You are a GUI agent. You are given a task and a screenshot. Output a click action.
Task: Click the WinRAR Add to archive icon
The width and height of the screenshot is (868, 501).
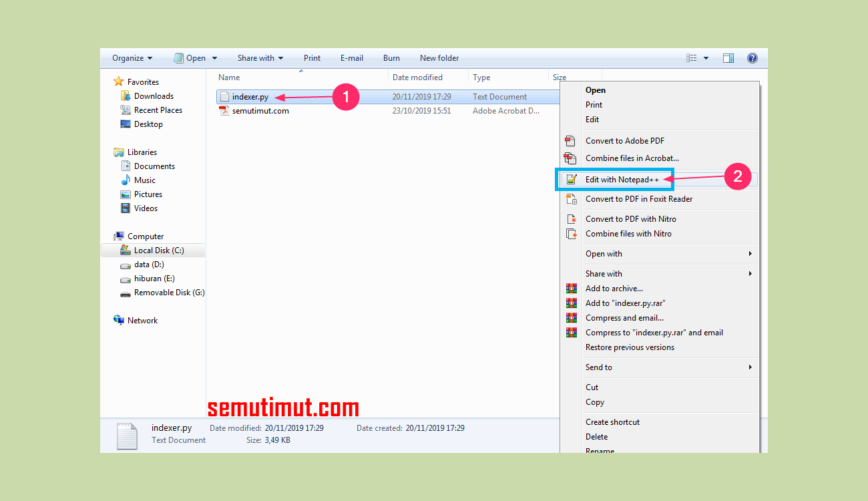pyautogui.click(x=572, y=288)
